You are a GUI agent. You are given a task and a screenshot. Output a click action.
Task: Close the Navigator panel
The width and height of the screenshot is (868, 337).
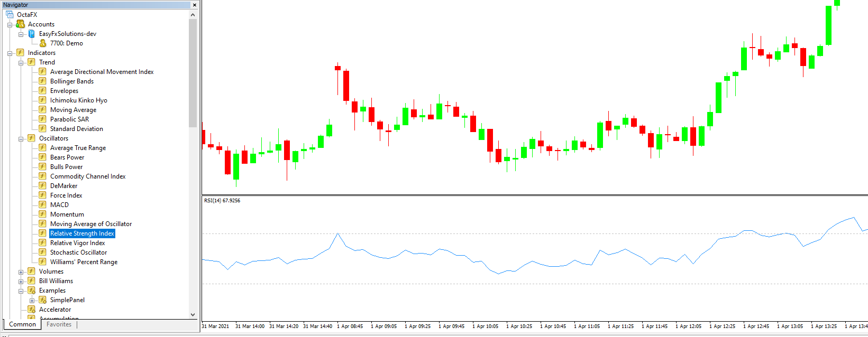pyautogui.click(x=194, y=5)
